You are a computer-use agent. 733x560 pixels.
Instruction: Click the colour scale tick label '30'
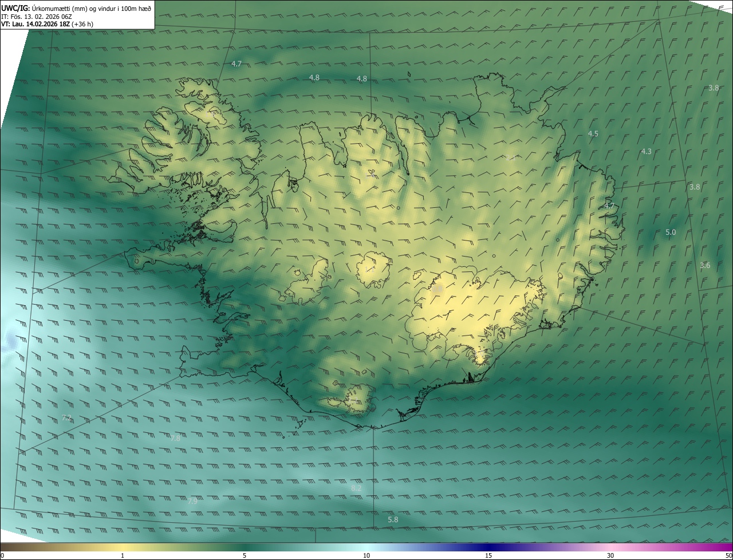(x=610, y=555)
